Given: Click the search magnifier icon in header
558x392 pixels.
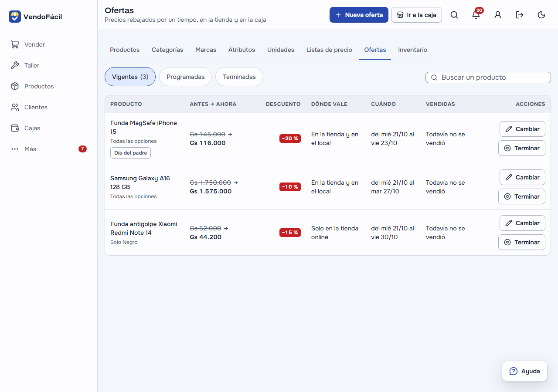Looking at the screenshot, I should [454, 15].
